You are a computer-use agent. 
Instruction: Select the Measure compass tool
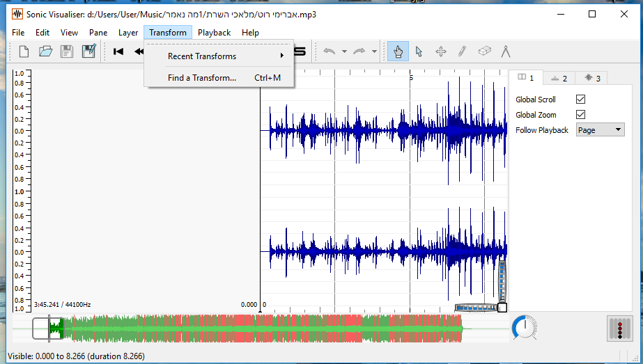(x=506, y=52)
